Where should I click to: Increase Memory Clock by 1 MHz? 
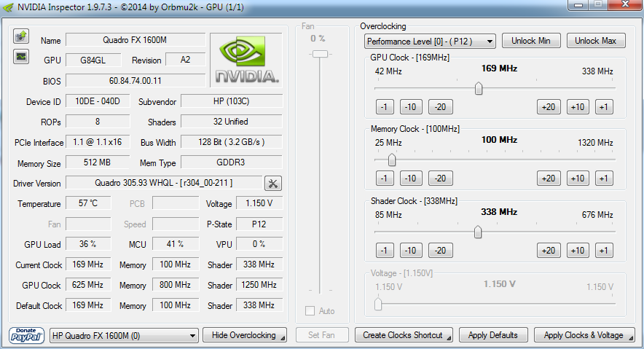click(x=604, y=179)
